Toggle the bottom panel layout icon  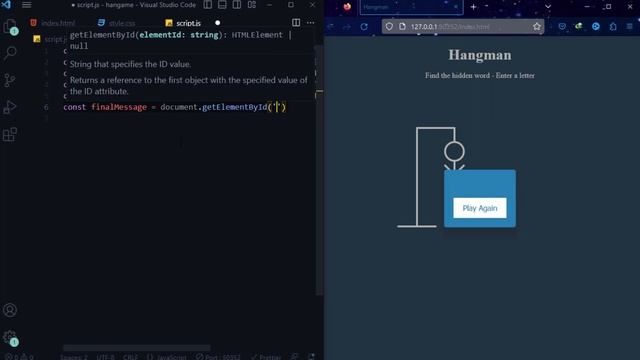point(222,5)
